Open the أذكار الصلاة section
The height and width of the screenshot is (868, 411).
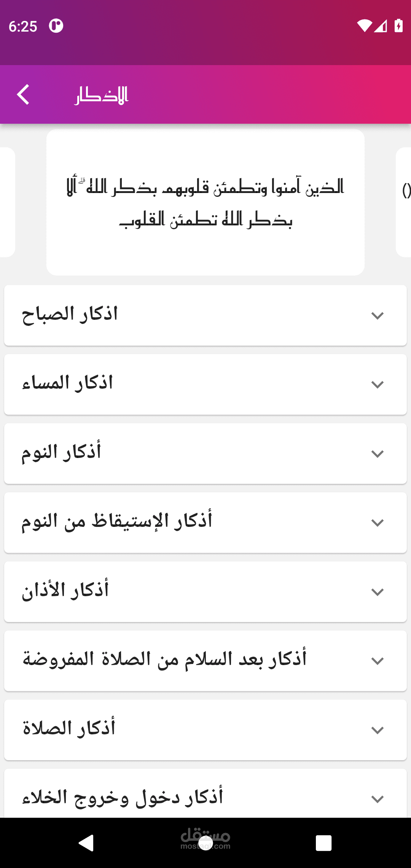point(205,730)
